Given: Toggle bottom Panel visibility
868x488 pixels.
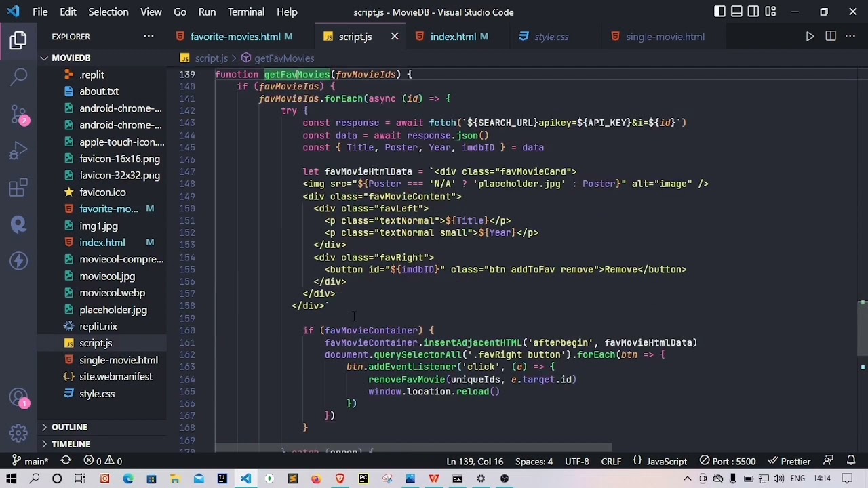Looking at the screenshot, I should pos(736,12).
